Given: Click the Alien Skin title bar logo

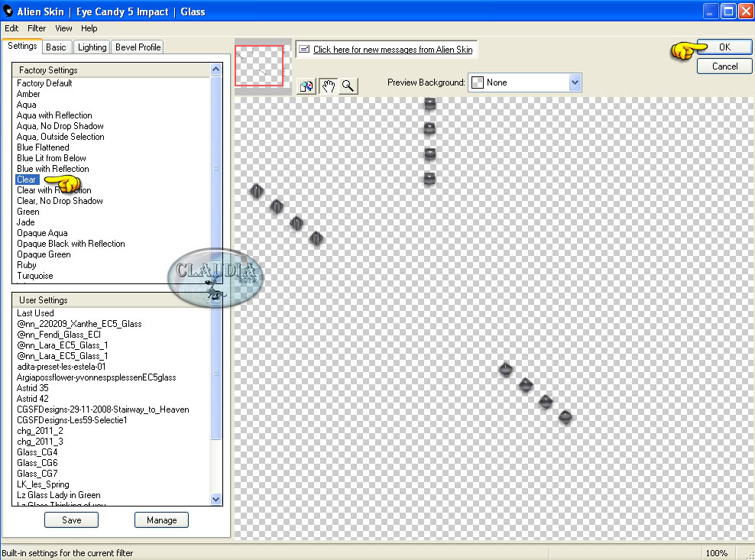Looking at the screenshot, I should 8,11.
